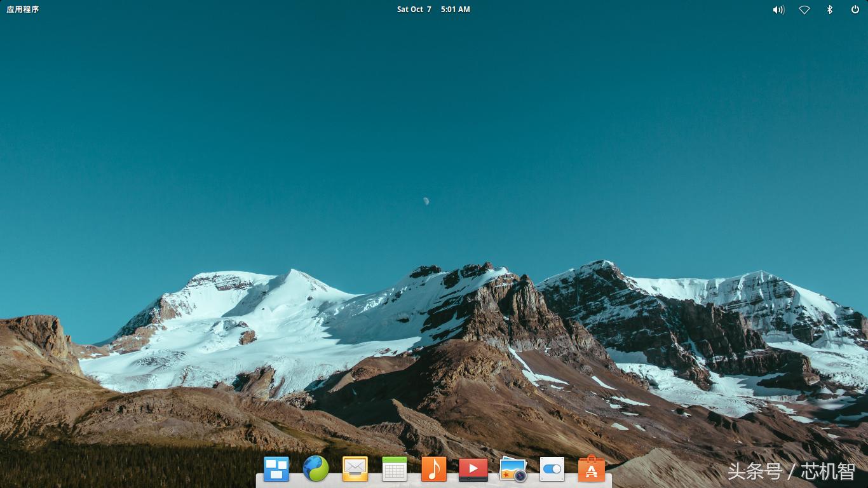Open System Settings from the dock
Viewport: 868px width, 488px height.
(552, 469)
